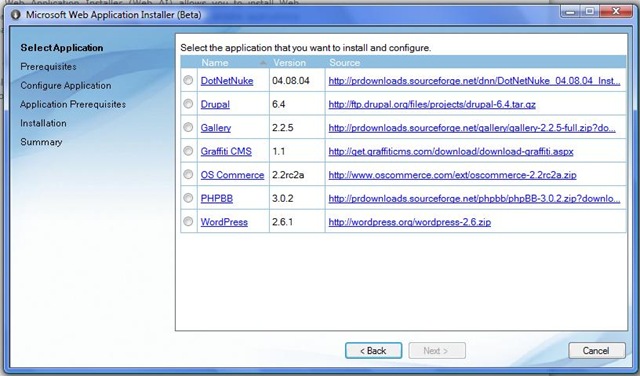Open the oscommerce-2.2rc2a.zip source URL
The image size is (640, 376).
tap(452, 175)
